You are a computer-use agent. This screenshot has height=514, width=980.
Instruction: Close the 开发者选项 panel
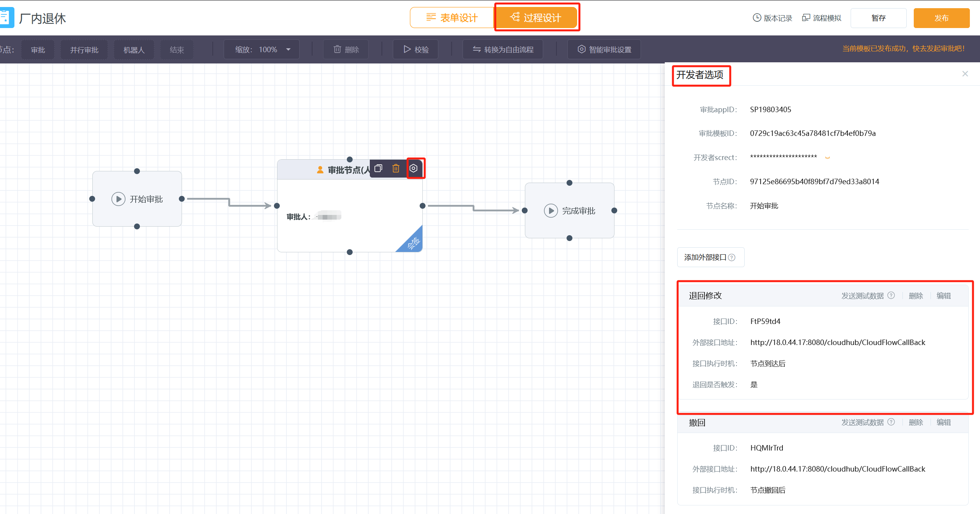click(x=965, y=74)
